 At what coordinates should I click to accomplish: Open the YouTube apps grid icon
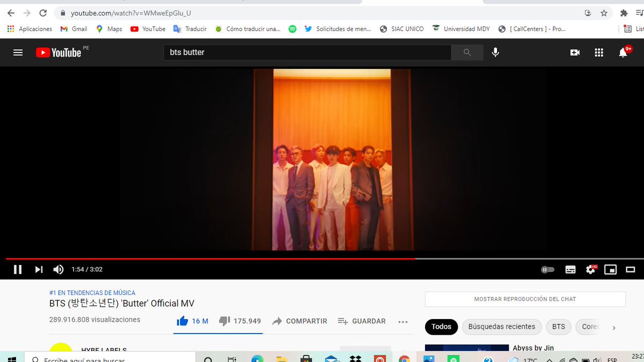(x=599, y=52)
